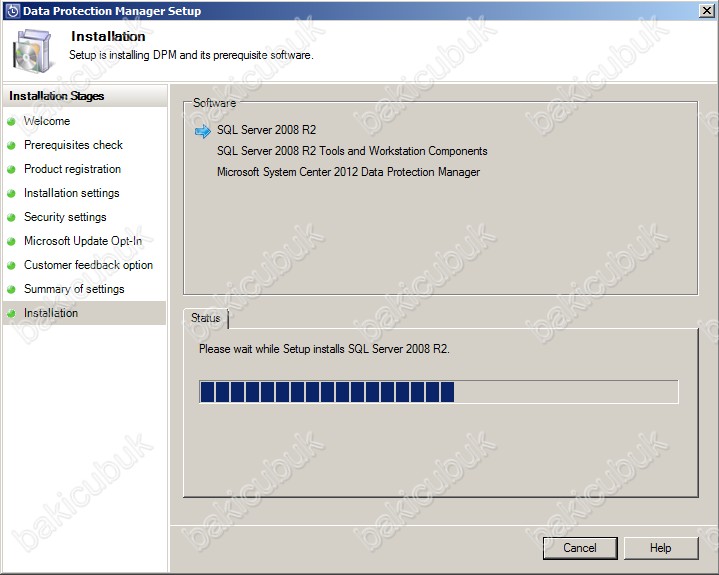The image size is (719, 575).
Task: Click the 'Setup is installing DPM' description text
Action: click(191, 55)
